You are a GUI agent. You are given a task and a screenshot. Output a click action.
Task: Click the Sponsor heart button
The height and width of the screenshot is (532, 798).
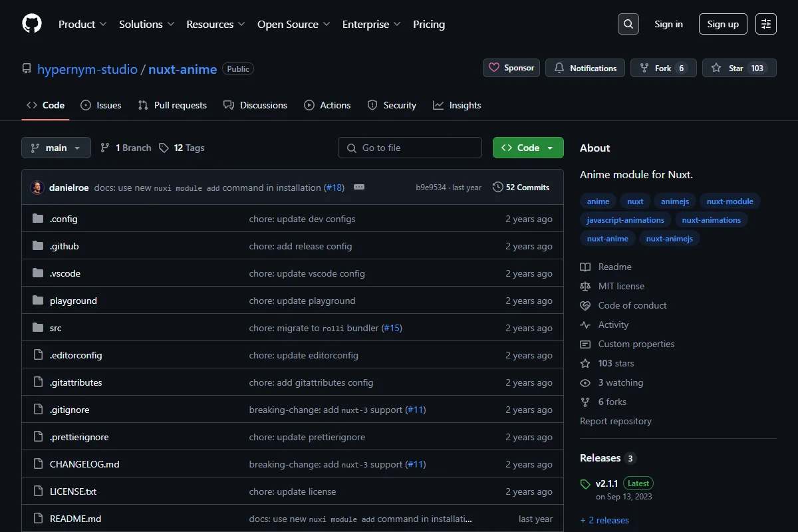tap(511, 68)
